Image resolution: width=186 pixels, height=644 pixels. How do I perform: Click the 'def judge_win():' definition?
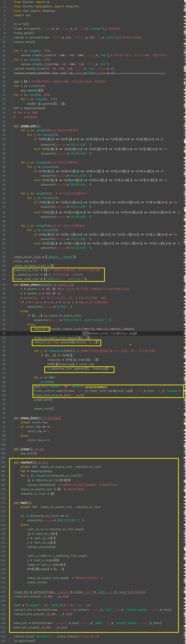(x=27, y=126)
